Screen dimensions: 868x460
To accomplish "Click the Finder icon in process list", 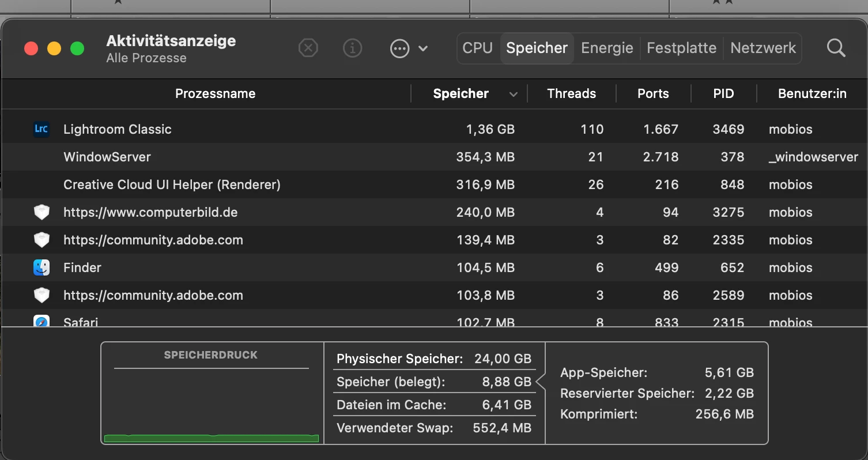I will click(41, 267).
